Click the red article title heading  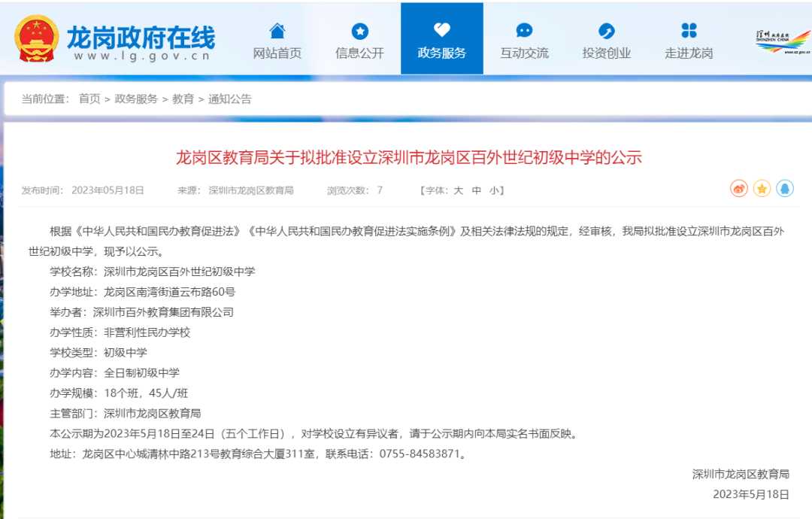(408, 157)
